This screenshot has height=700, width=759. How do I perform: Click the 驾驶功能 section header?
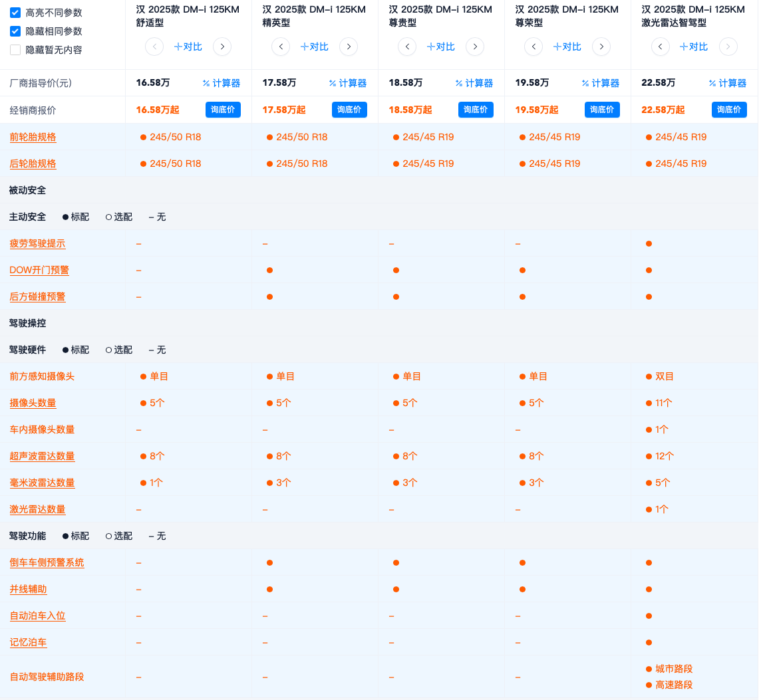(27, 536)
